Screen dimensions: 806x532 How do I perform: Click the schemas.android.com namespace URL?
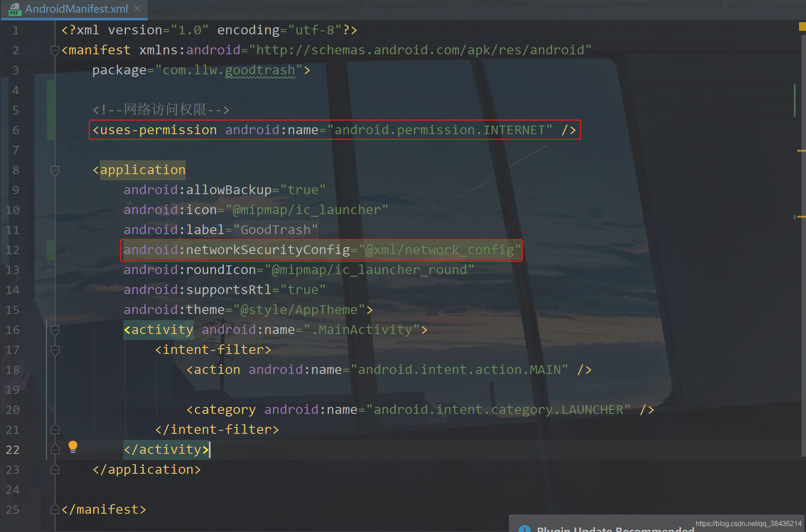420,50
